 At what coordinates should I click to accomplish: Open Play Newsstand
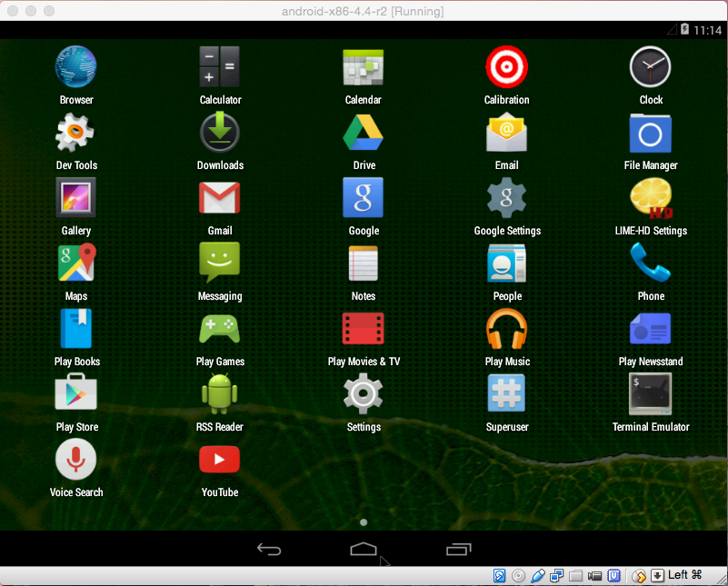(x=650, y=329)
